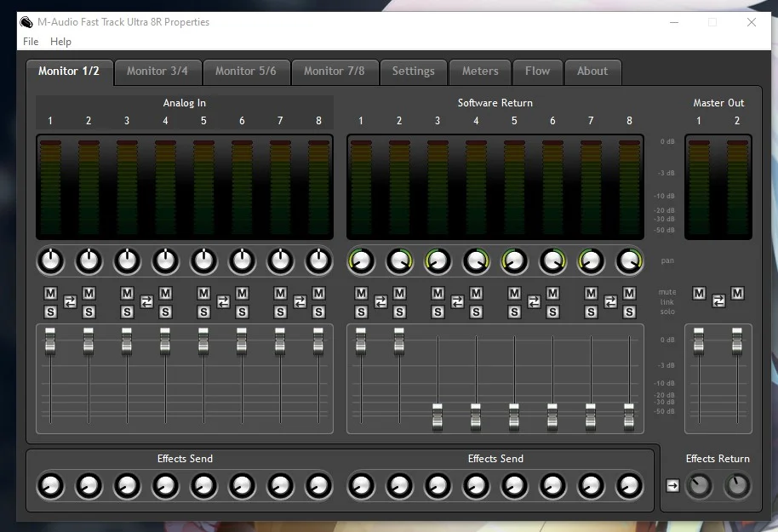Click the Effects Return arrow icon
The height and width of the screenshot is (532, 778).
pyautogui.click(x=672, y=486)
